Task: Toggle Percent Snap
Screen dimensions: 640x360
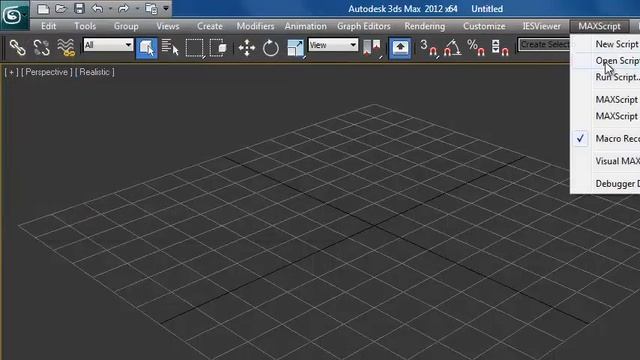Action: (x=476, y=48)
